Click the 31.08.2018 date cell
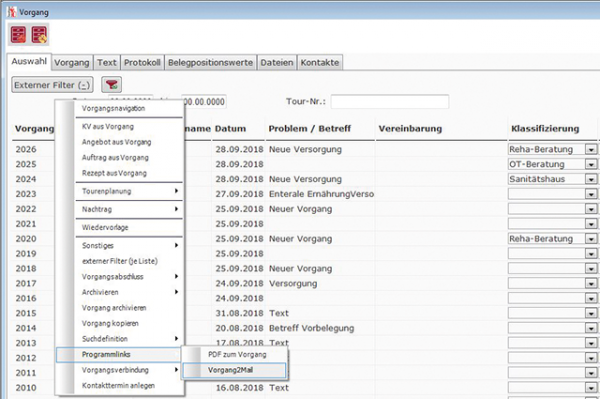Viewport: 600px width, 399px height. tap(239, 313)
